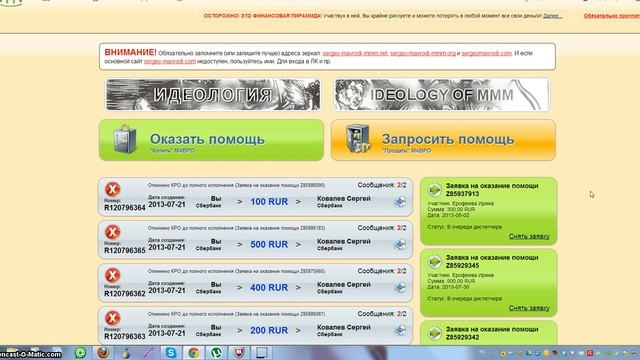Click Ковалев Сергей on the 100 RUR row

click(344, 199)
